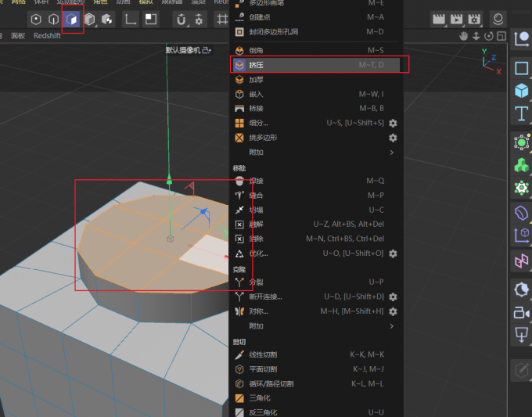
Task: Choose 线性切割 knife entry
Action: [316, 354]
